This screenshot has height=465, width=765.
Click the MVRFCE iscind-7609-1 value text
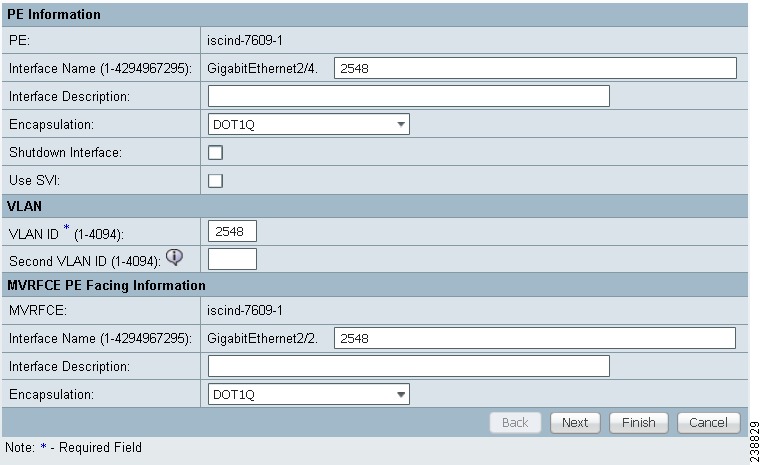coord(245,310)
